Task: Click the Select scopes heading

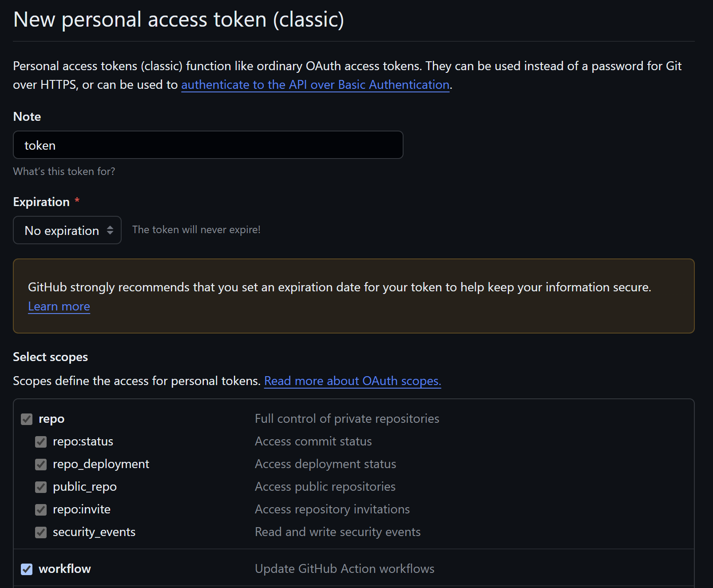Action: 51,357
